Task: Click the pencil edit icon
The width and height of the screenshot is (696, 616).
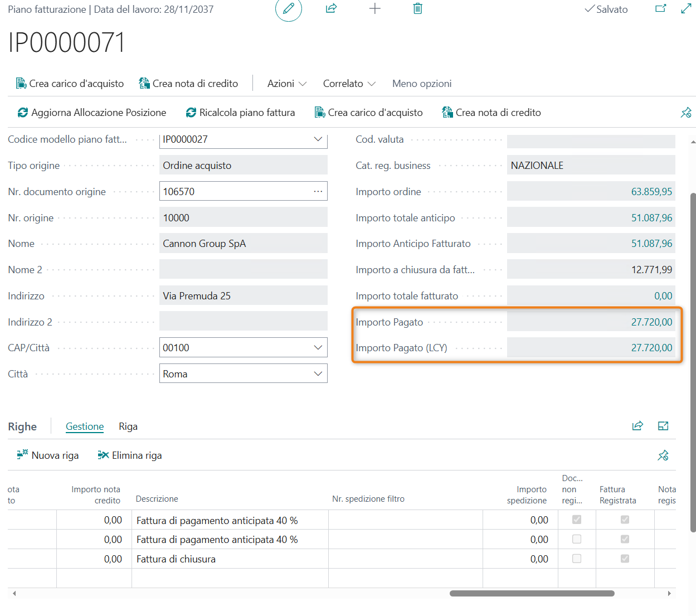Action: click(x=288, y=9)
